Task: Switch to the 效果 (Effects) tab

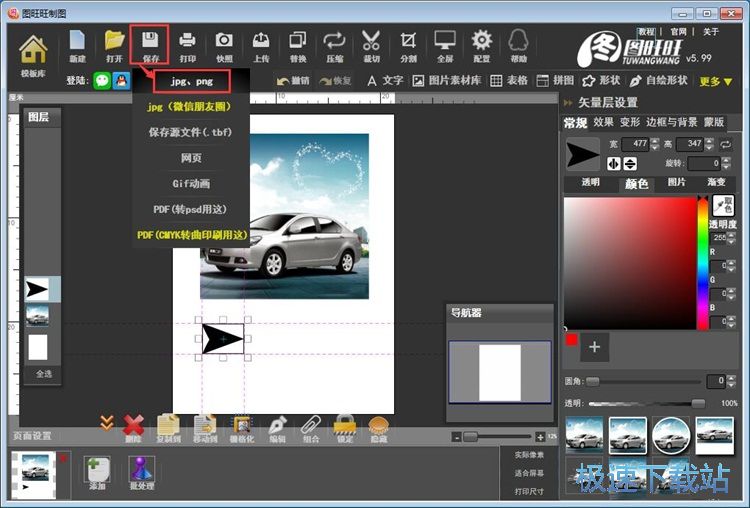Action: point(604,122)
